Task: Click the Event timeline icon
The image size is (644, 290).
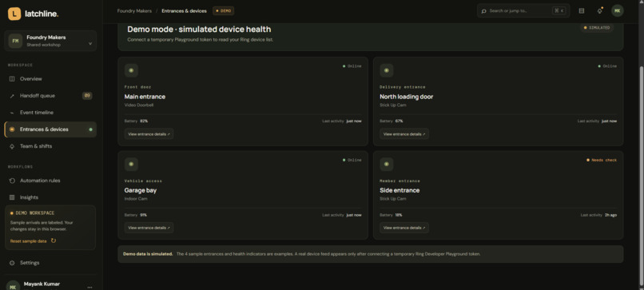Action: click(x=12, y=113)
